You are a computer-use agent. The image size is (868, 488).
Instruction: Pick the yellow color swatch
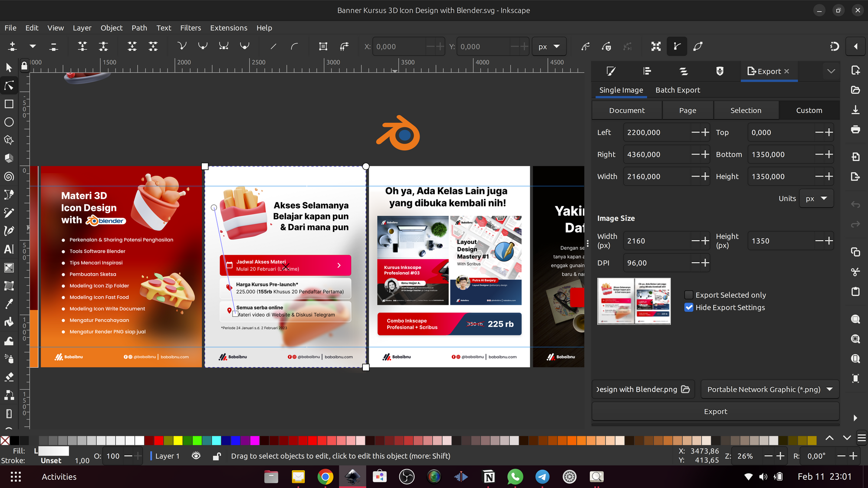[x=178, y=441]
